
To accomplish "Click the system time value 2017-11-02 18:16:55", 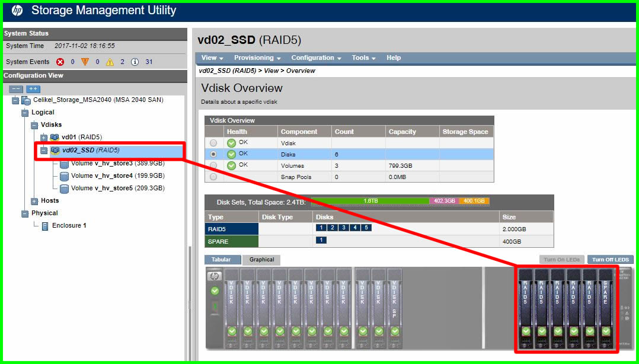I will coord(84,46).
